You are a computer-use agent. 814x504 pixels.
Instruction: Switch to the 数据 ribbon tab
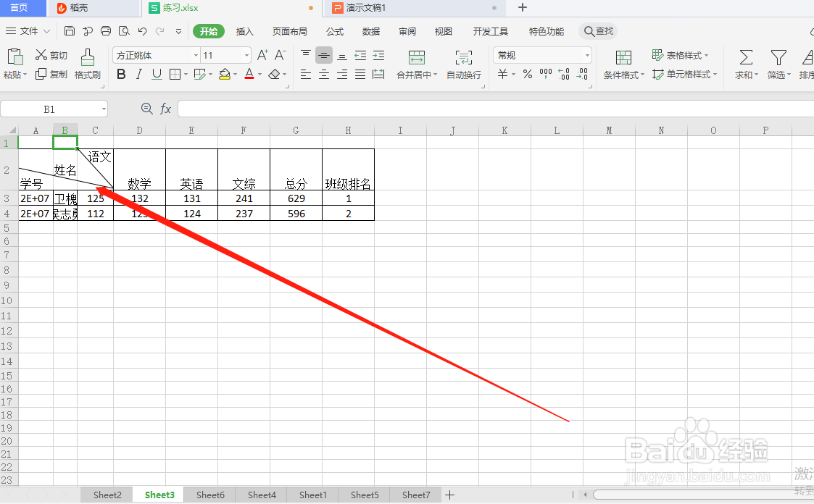pos(371,32)
